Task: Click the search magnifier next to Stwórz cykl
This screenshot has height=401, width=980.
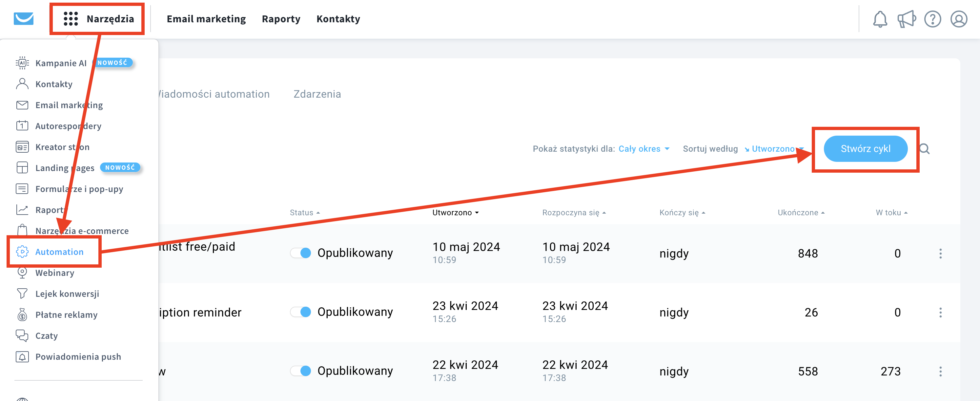Action: pos(925,149)
